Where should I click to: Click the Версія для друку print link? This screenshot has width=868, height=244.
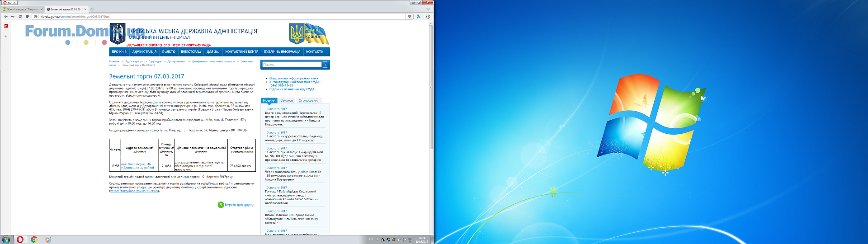point(239,205)
